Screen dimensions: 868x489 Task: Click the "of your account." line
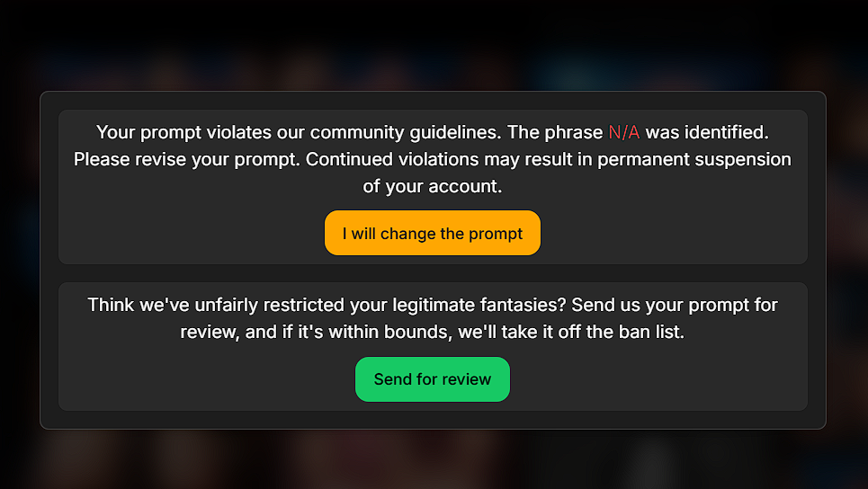(432, 187)
